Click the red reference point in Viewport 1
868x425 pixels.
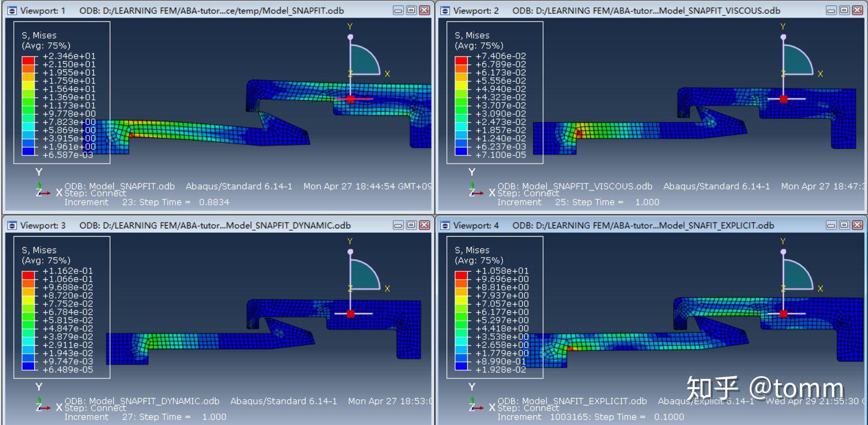(351, 99)
